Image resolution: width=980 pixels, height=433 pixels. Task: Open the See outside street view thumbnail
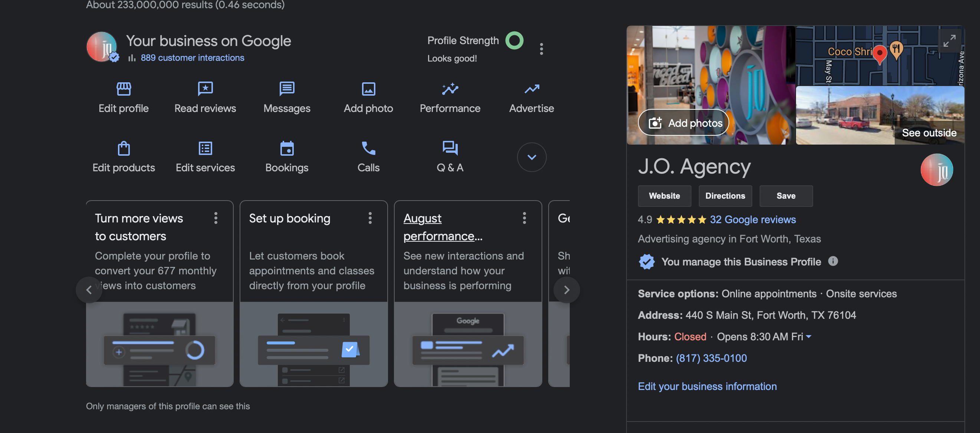(x=879, y=115)
